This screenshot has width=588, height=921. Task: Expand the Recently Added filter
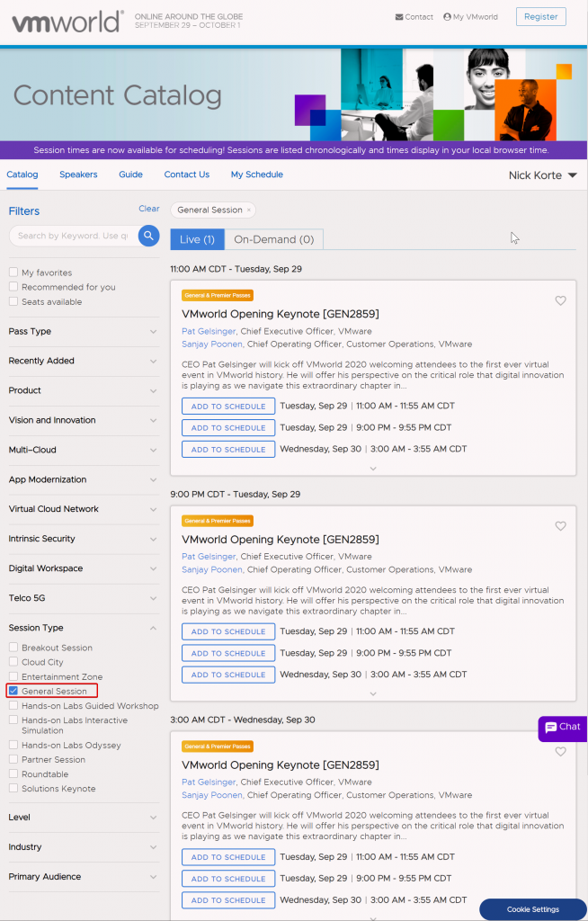click(84, 361)
